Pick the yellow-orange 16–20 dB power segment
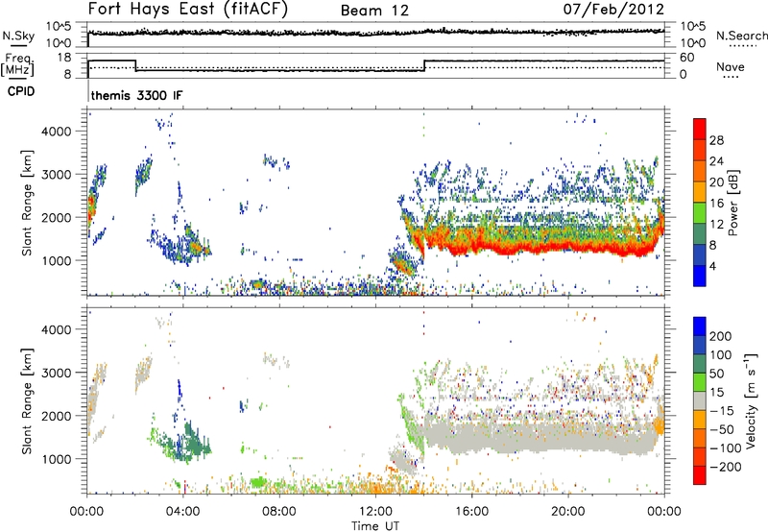 point(700,191)
